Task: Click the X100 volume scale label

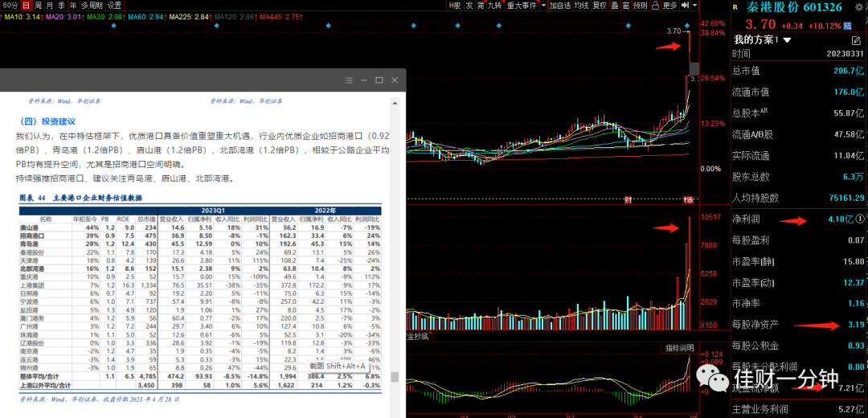Action: click(x=708, y=325)
